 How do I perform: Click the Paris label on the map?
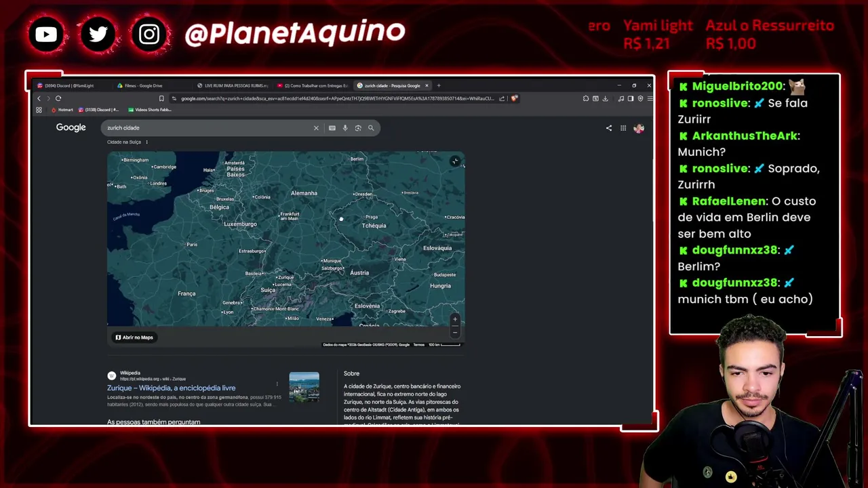tap(192, 245)
